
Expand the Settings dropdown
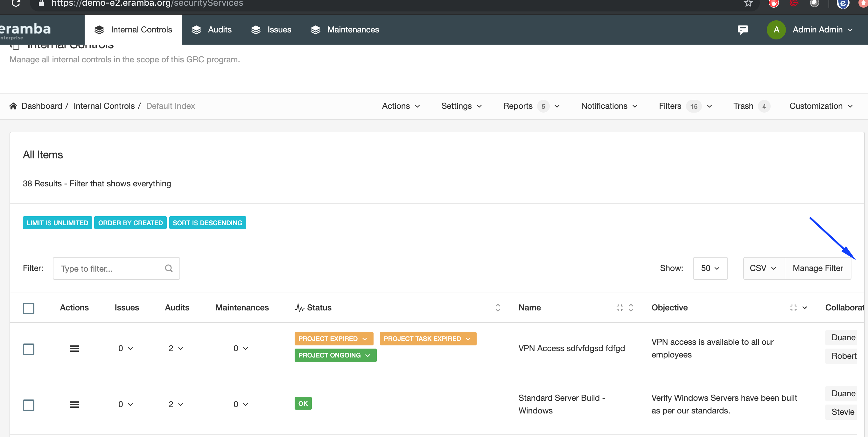coord(461,106)
